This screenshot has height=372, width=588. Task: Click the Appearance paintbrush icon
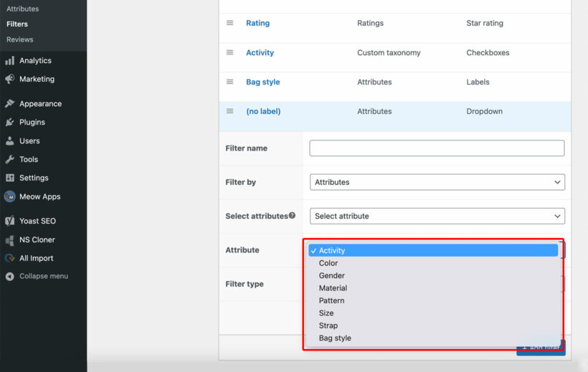[10, 104]
